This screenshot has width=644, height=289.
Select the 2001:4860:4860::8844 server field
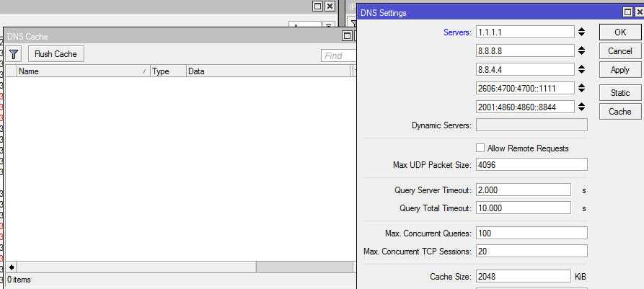click(x=525, y=107)
